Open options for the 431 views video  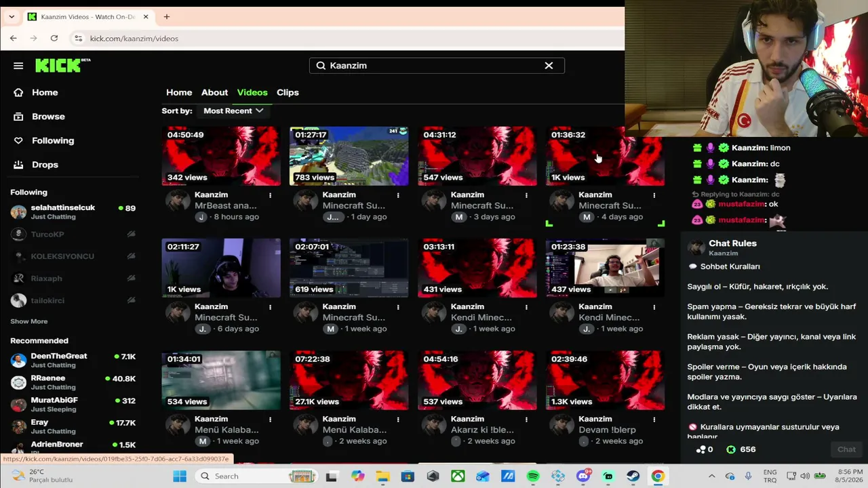[526, 307]
